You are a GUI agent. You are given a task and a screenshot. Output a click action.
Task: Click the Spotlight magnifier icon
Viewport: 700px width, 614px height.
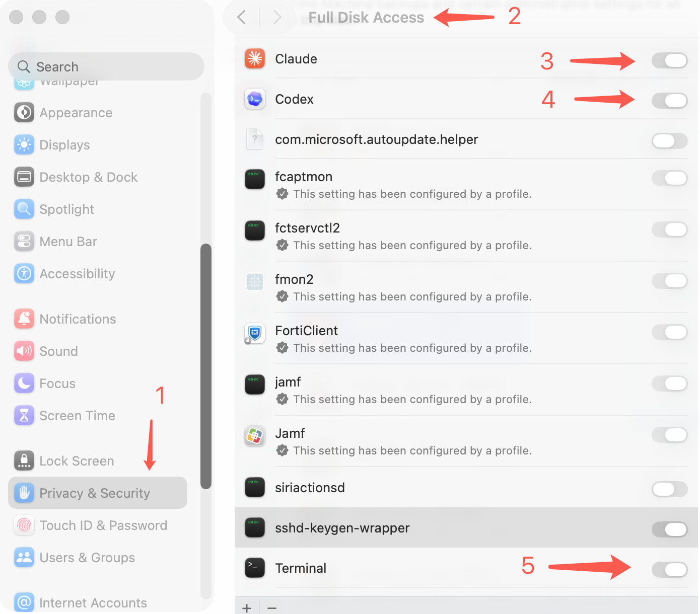point(24,209)
